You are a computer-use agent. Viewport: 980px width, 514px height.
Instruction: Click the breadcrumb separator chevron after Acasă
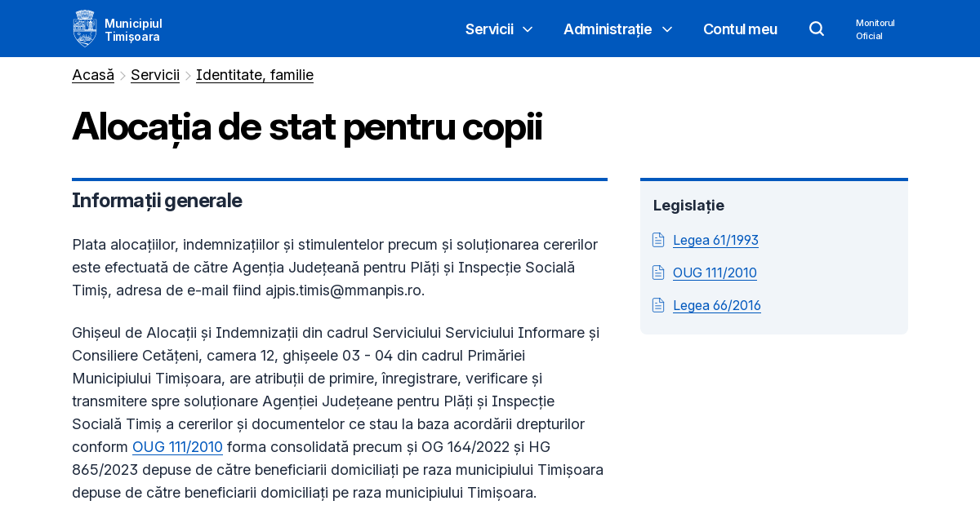(122, 75)
